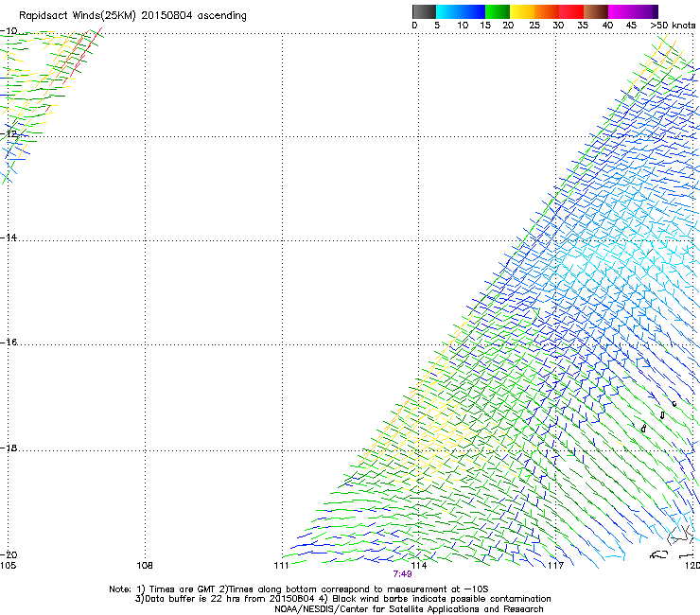Click the cyan-to-blue 5–15 knots legend segment
Viewport: 700px width, 615px height.
tap(461, 11)
